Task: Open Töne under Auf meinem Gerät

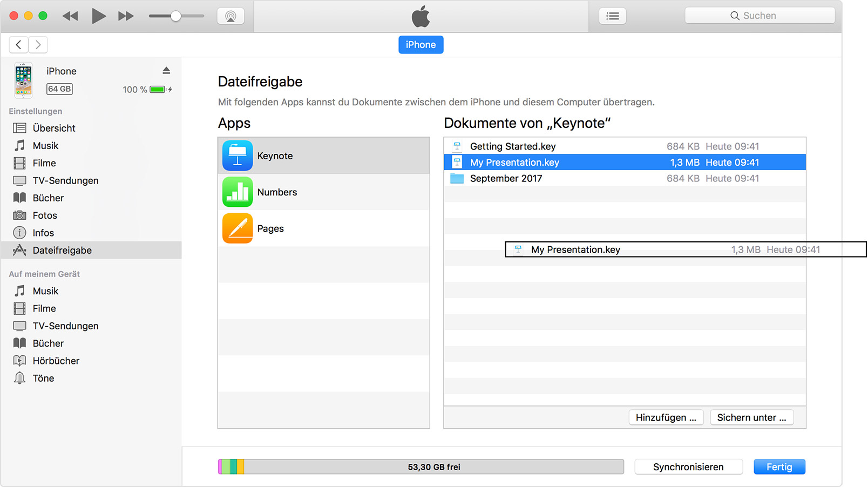Action: pyautogui.click(x=43, y=378)
